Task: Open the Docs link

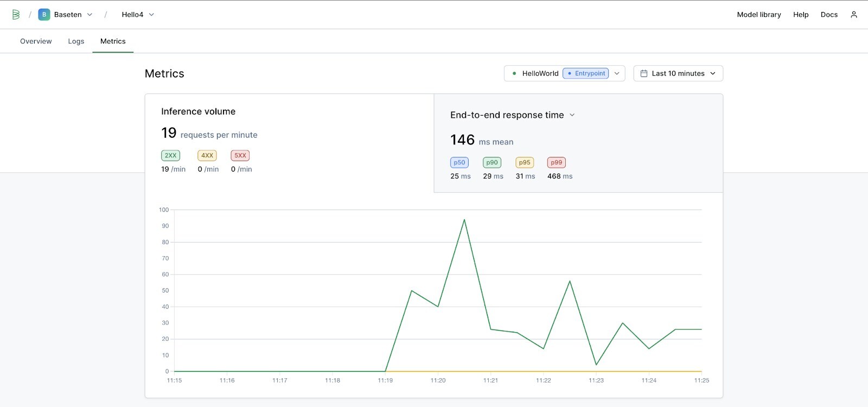Action: [829, 15]
